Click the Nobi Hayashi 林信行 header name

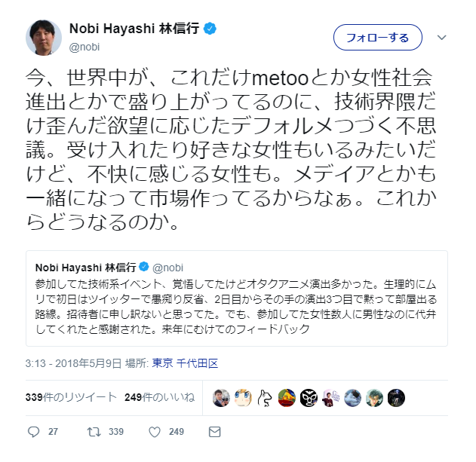point(134,29)
